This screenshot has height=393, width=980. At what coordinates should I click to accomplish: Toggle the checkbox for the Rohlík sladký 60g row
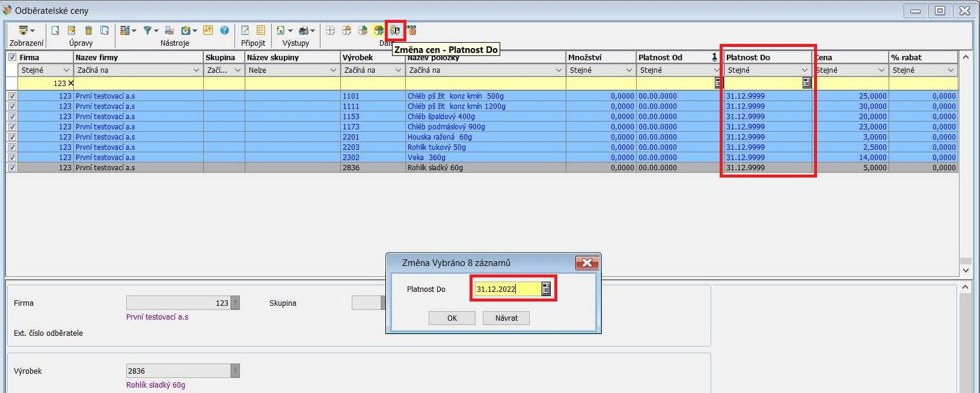tap(12, 168)
